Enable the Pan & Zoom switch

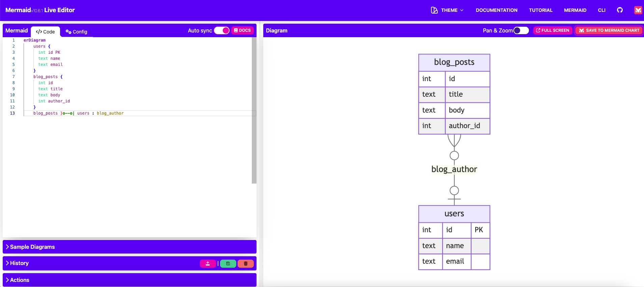521,30
